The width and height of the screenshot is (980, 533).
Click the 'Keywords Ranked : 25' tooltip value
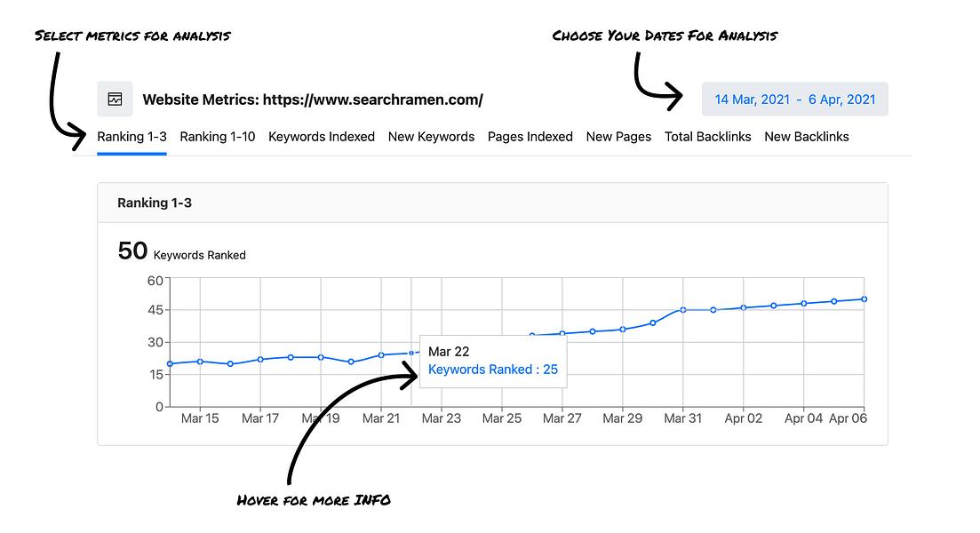[x=493, y=370]
